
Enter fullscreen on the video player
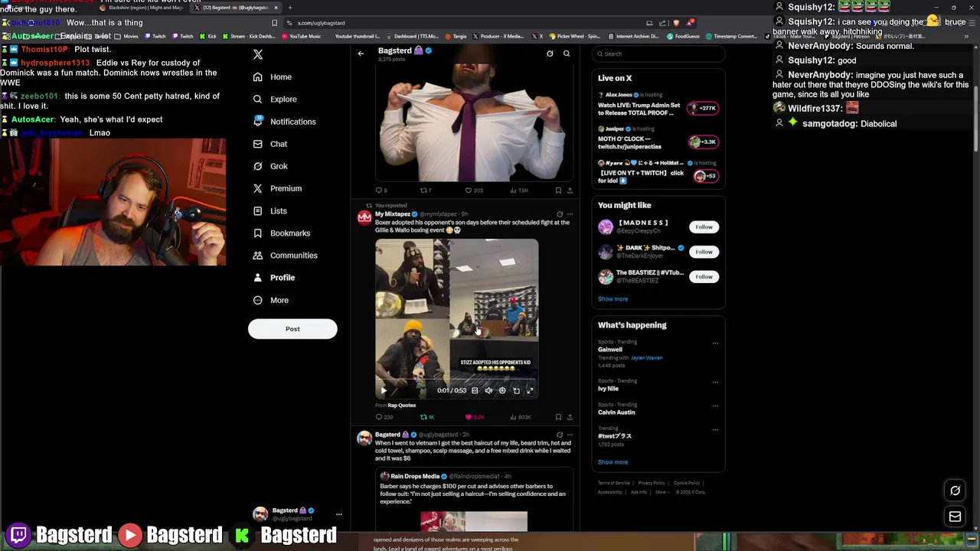click(x=530, y=390)
